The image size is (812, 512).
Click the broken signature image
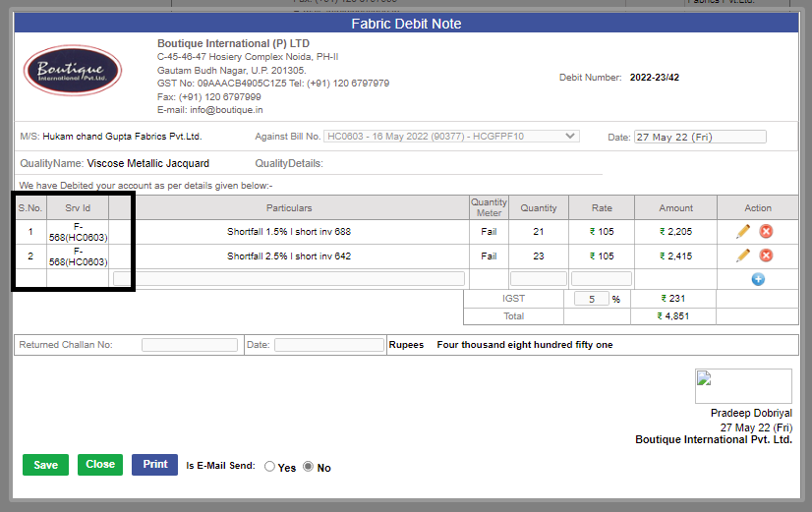point(743,385)
